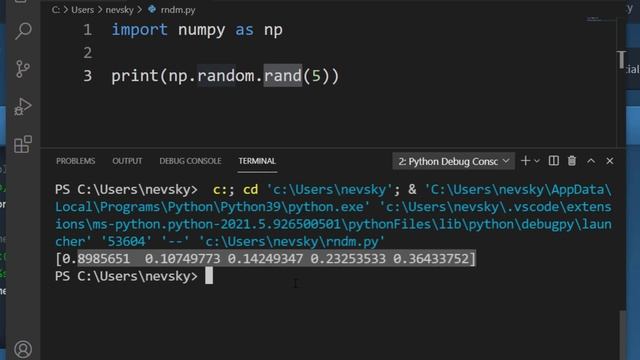Click line number 1 in the gutter
This screenshot has height=360, width=640.
[87, 30]
